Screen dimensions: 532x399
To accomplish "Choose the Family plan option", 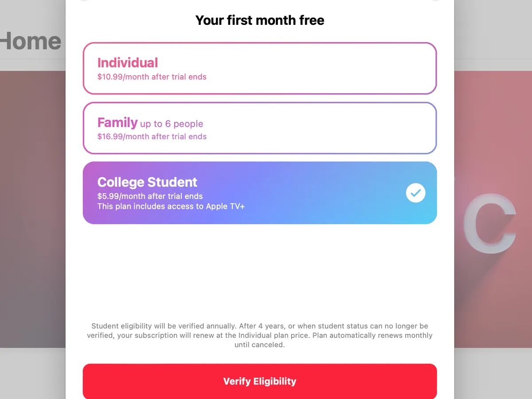I will tap(260, 128).
